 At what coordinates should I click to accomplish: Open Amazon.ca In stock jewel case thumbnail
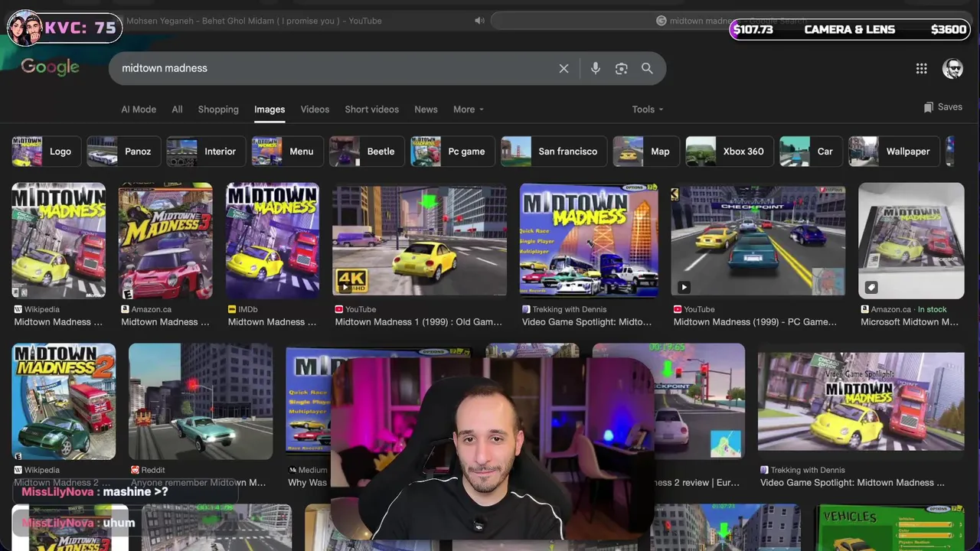coord(911,240)
